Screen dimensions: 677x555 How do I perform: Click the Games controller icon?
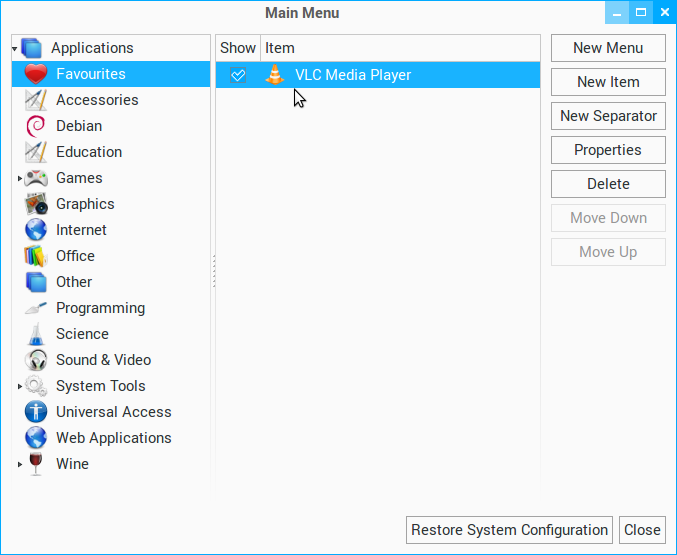[x=36, y=178]
